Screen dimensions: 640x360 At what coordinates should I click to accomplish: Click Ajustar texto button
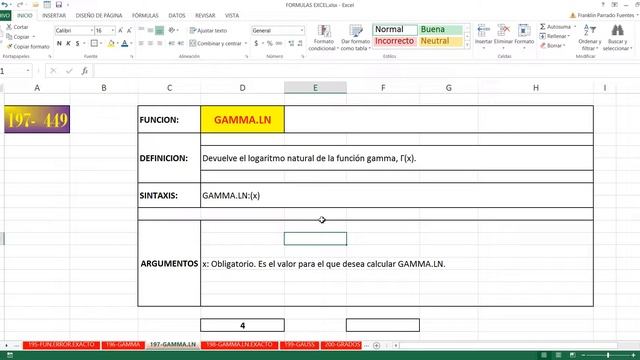pyautogui.click(x=208, y=31)
